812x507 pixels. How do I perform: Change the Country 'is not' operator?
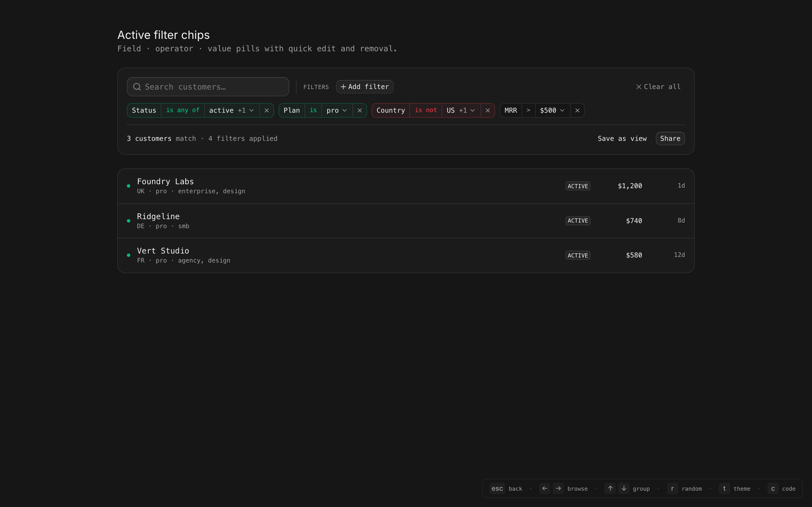(425, 110)
